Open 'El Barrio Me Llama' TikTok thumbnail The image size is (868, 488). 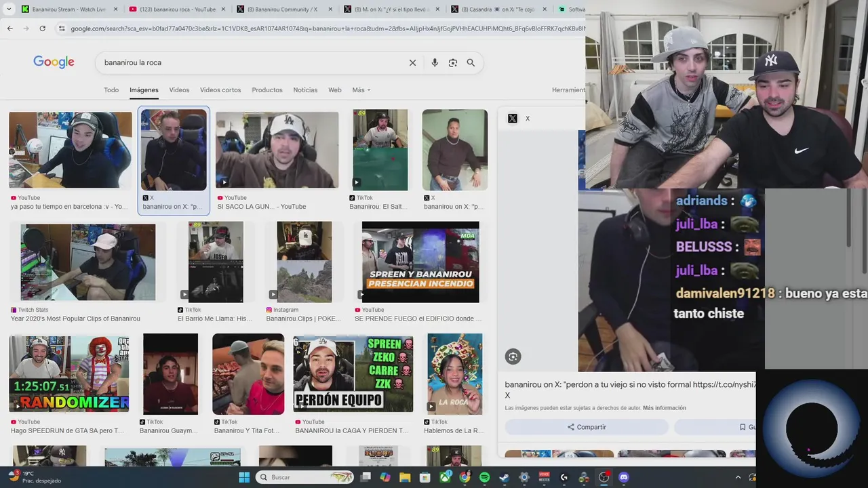(216, 262)
